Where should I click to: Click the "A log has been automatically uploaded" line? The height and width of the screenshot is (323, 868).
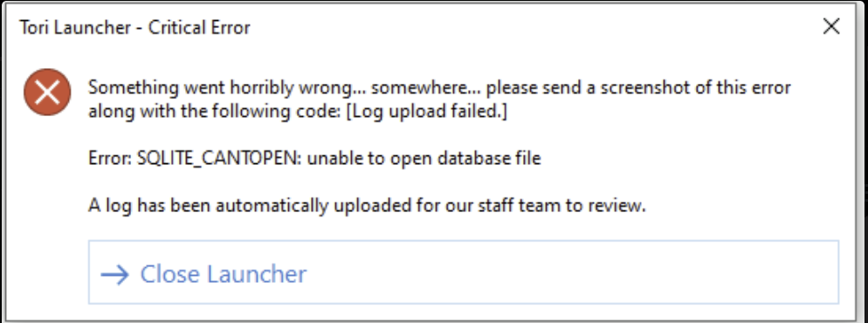pos(367,206)
